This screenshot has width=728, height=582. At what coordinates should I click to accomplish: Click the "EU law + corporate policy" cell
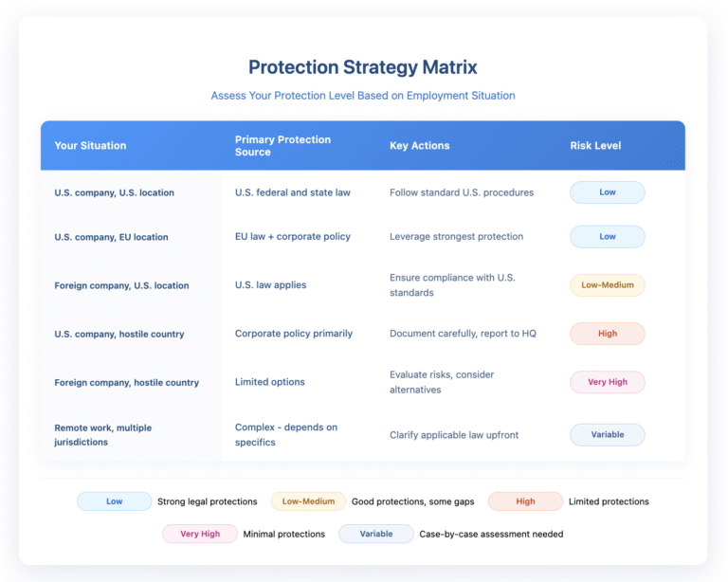[294, 237]
